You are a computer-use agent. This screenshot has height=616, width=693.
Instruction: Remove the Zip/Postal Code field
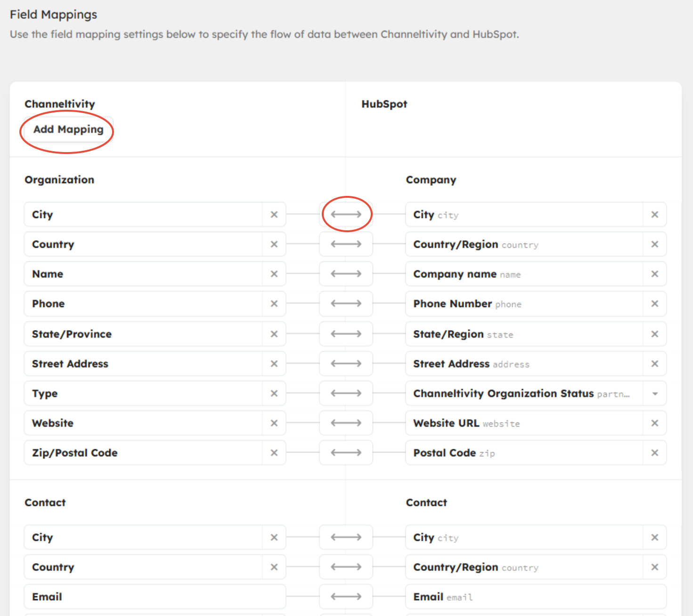(x=274, y=453)
